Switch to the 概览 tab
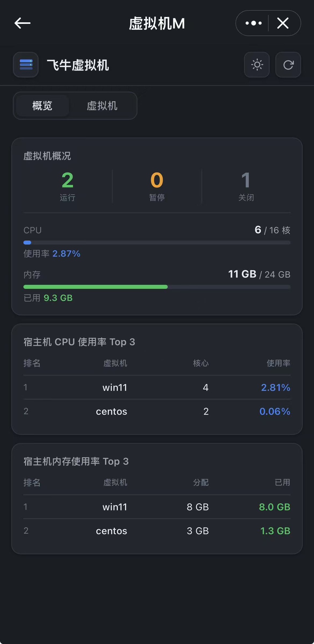Screen dimensions: 314x644 [x=42, y=106]
